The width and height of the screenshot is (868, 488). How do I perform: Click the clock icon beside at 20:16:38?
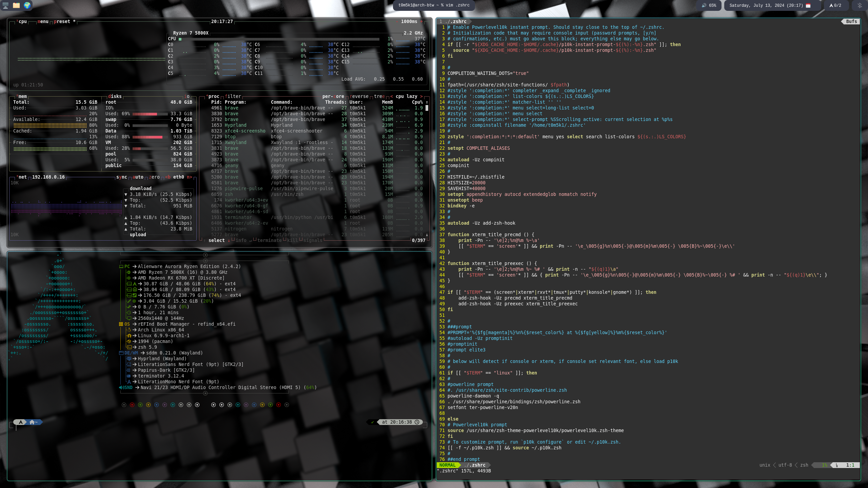pyautogui.click(x=417, y=422)
